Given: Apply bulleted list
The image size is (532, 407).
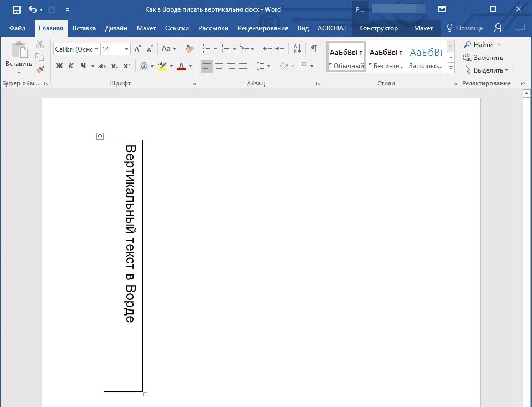Looking at the screenshot, I should click(206, 49).
